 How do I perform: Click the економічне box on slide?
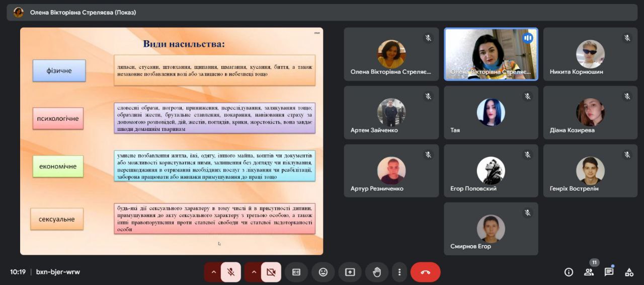58,166
